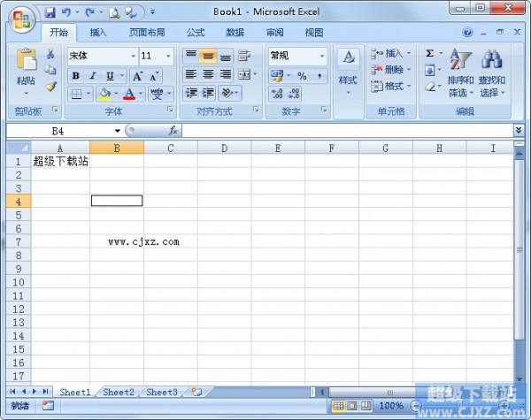Click the 样式 styles button
Image resolution: width=531 pixels, height=420 pixels.
pyautogui.click(x=348, y=69)
